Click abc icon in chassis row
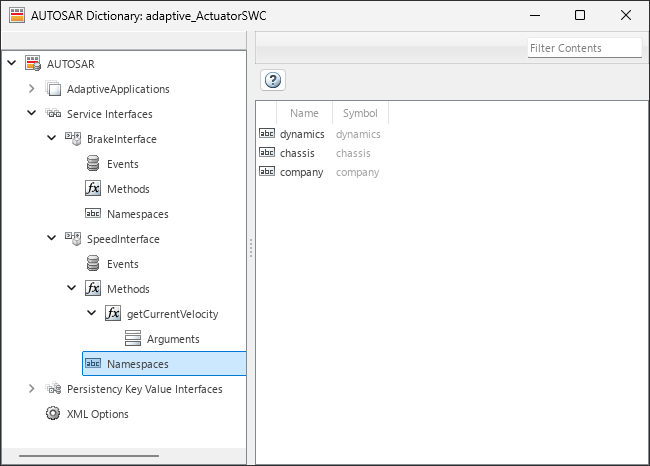The image size is (650, 466). [267, 152]
